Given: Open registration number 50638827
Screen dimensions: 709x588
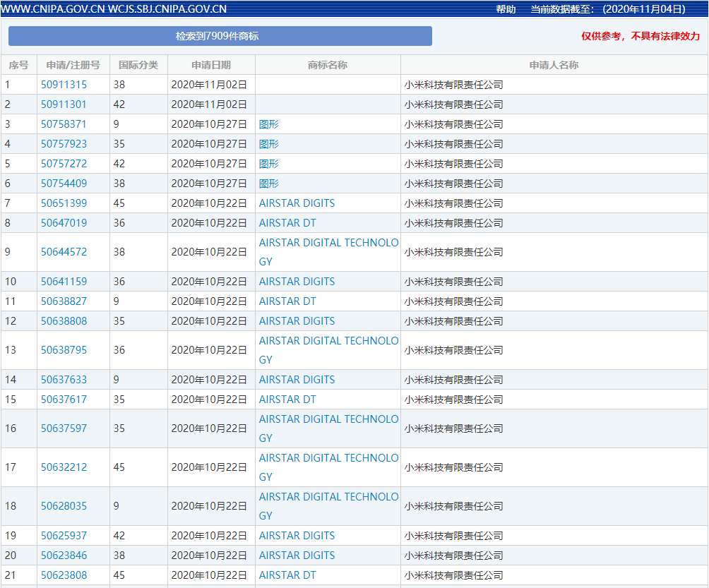Looking at the screenshot, I should (64, 301).
